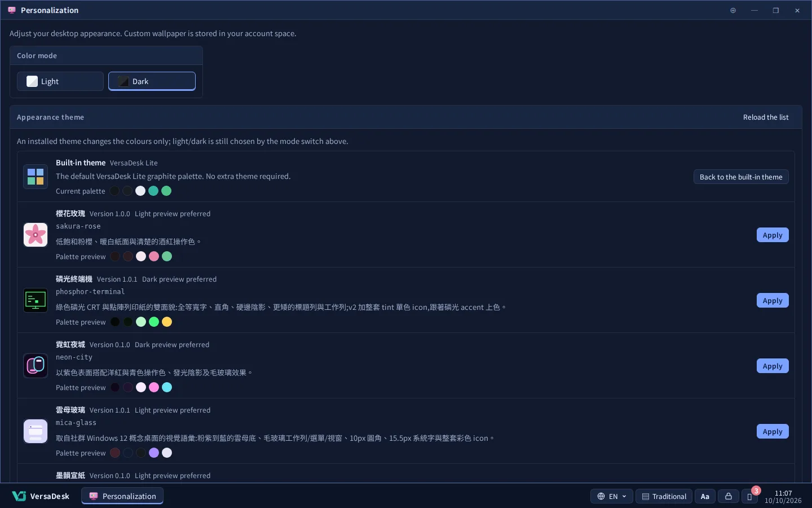The width and height of the screenshot is (812, 508).
Task: Click the 雲母玻璃 theme name
Action: 70,410
